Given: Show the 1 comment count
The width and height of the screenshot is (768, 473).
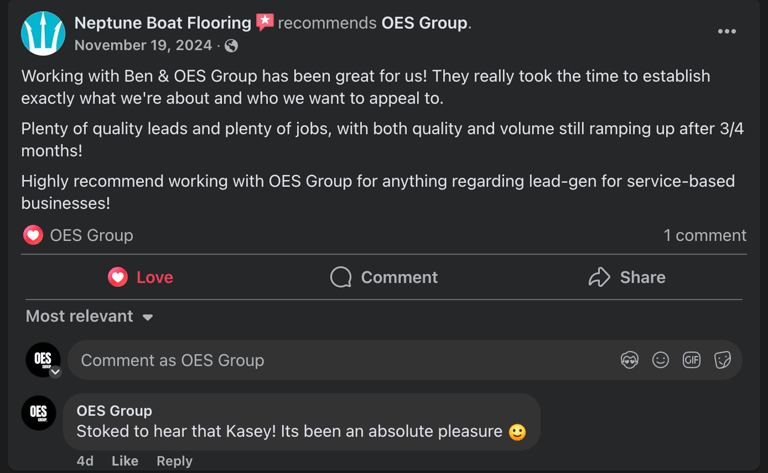Looking at the screenshot, I should [704, 235].
